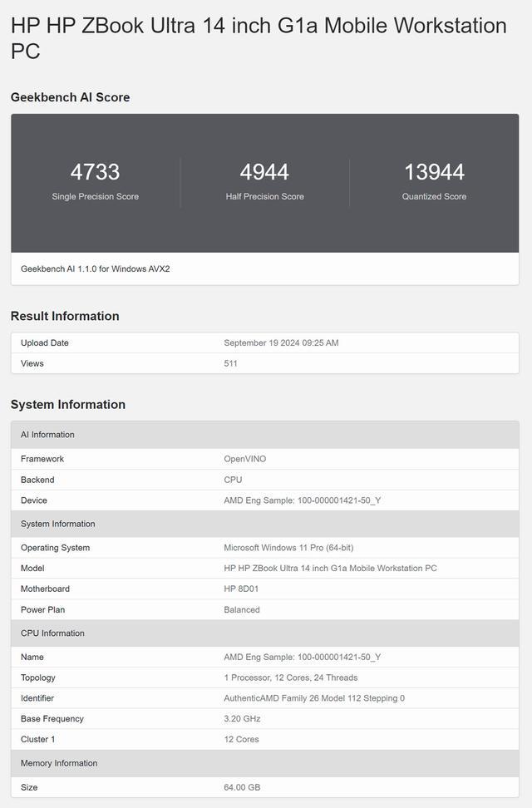532x808 pixels.
Task: Click the memory Size label
Action: [x=29, y=787]
